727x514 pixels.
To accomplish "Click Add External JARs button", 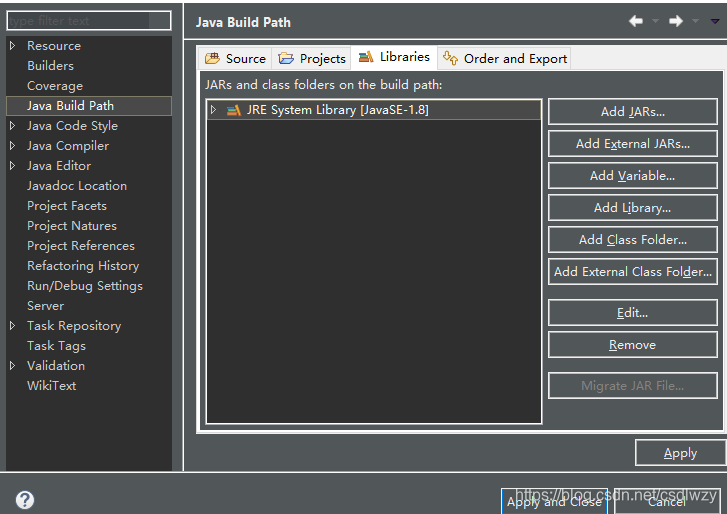I will [633, 144].
